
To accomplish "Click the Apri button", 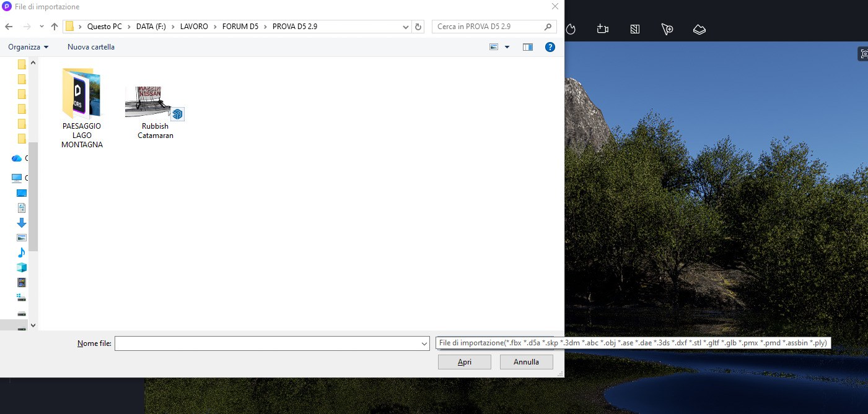I will click(x=464, y=362).
